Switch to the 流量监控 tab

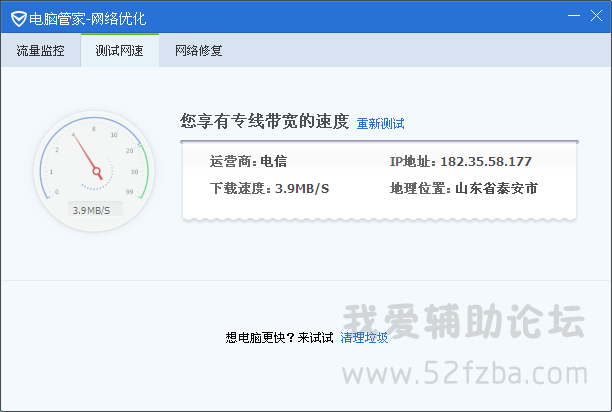[41, 50]
